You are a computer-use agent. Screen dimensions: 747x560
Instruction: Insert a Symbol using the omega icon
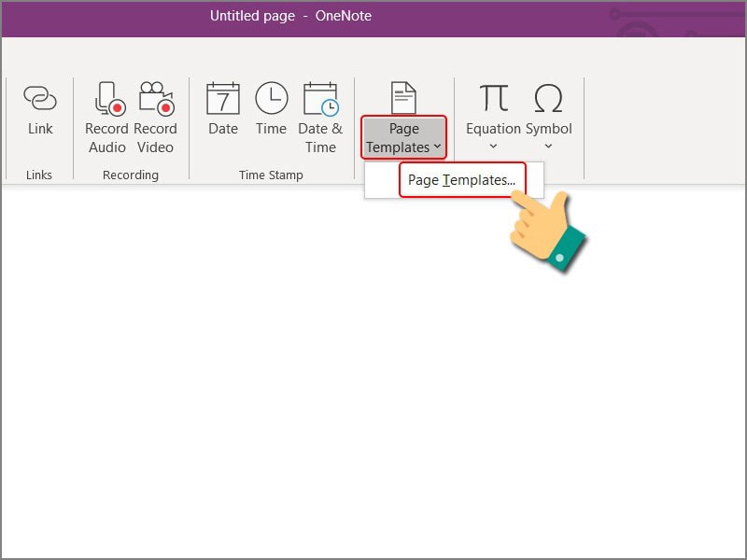pyautogui.click(x=548, y=98)
